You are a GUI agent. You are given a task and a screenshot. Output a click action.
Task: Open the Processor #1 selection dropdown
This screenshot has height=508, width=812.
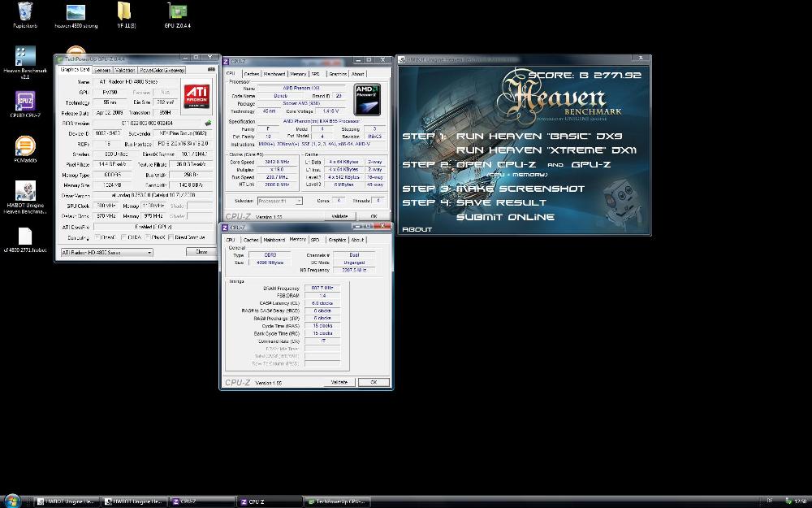279,201
